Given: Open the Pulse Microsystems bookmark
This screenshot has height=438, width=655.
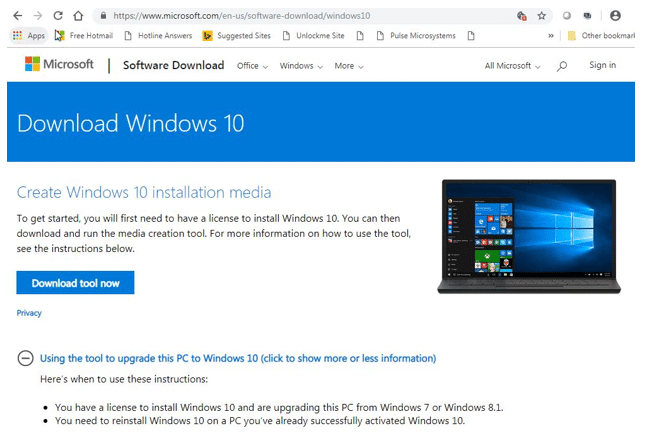Looking at the screenshot, I should pos(416,36).
